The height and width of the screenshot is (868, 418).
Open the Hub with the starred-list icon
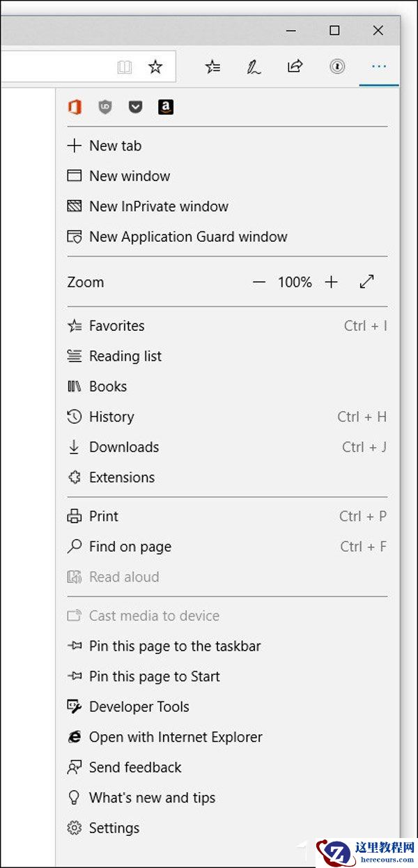point(212,66)
